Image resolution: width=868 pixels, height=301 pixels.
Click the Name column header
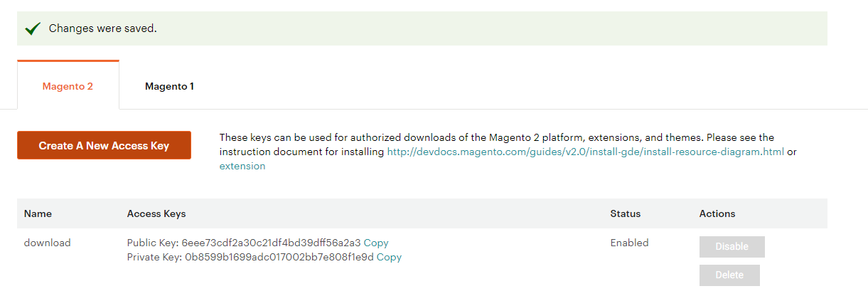[38, 213]
